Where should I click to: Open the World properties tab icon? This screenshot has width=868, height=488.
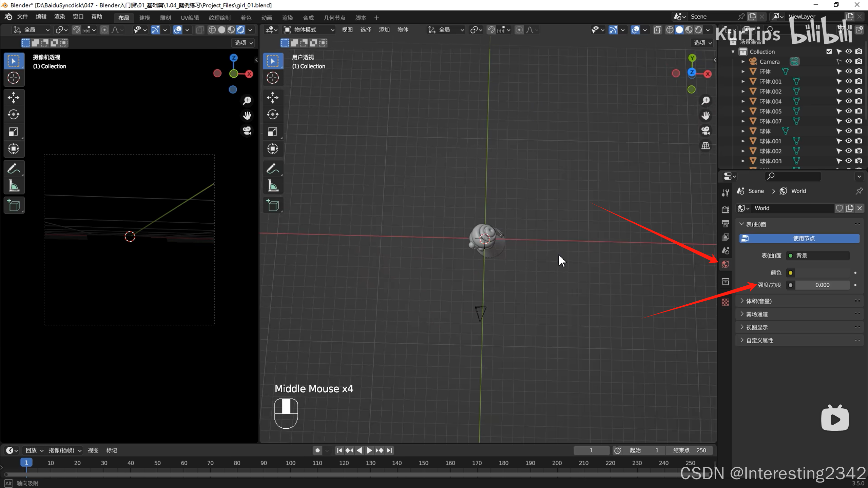coord(726,264)
